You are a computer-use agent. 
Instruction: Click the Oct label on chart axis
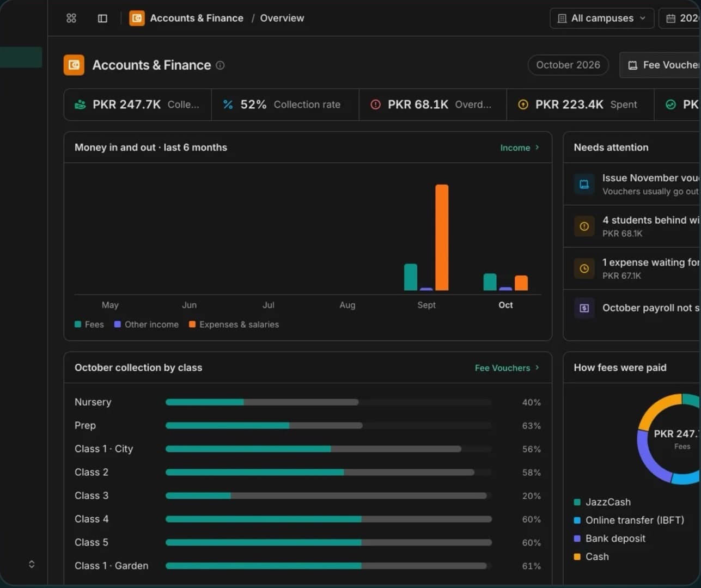pos(505,305)
